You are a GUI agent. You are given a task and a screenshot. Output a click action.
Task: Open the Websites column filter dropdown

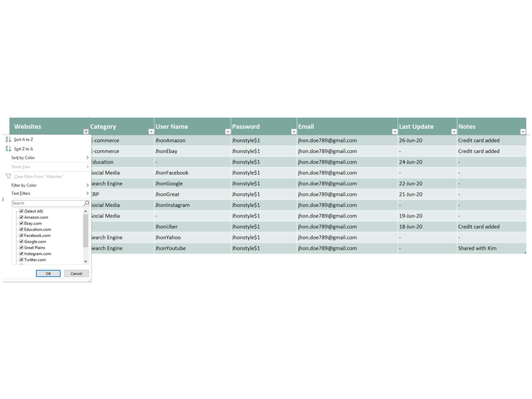point(86,132)
